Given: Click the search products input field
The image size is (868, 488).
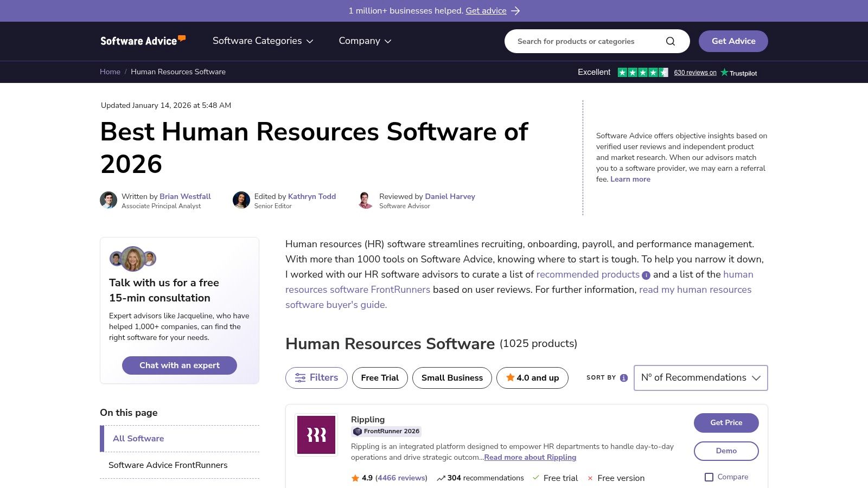Looking at the screenshot, I should 586,41.
